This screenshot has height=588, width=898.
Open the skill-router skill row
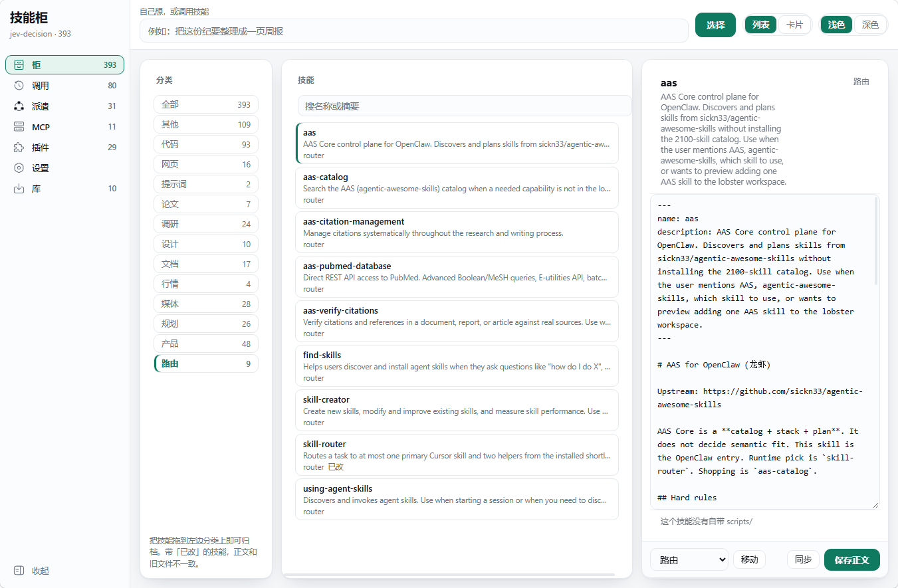click(x=457, y=455)
